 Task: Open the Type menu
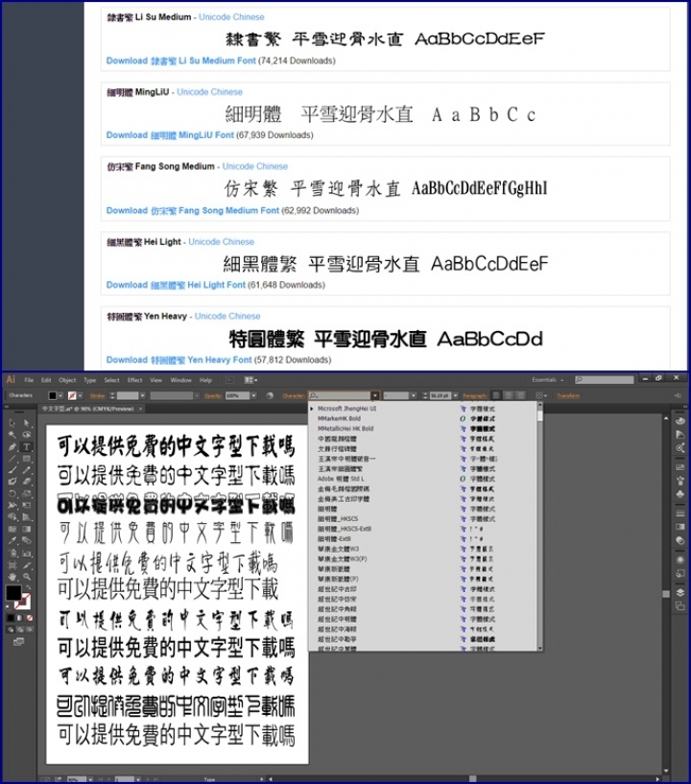pos(90,380)
